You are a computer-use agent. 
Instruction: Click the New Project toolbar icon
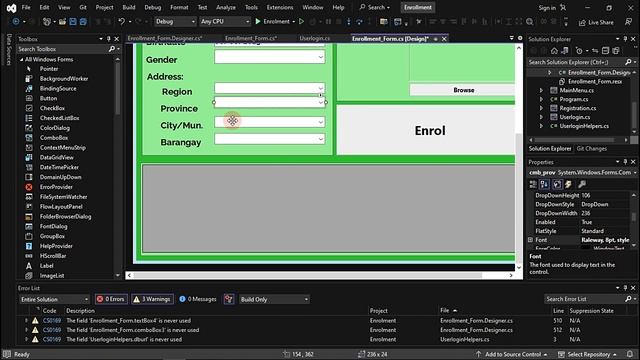(47, 22)
